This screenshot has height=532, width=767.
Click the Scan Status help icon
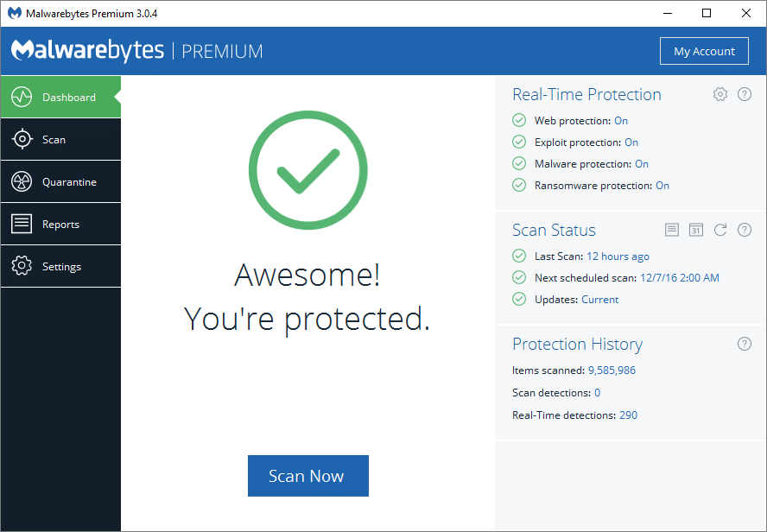coord(745,230)
